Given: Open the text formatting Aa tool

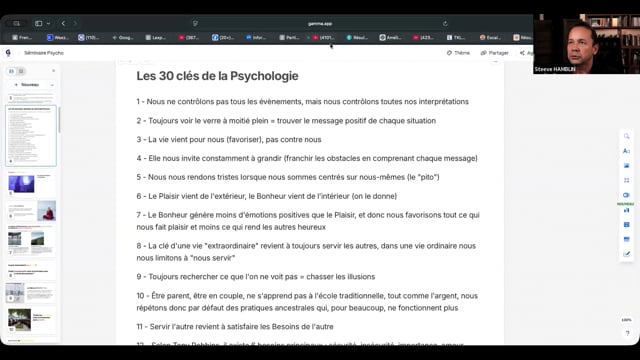Looking at the screenshot, I should tap(627, 151).
